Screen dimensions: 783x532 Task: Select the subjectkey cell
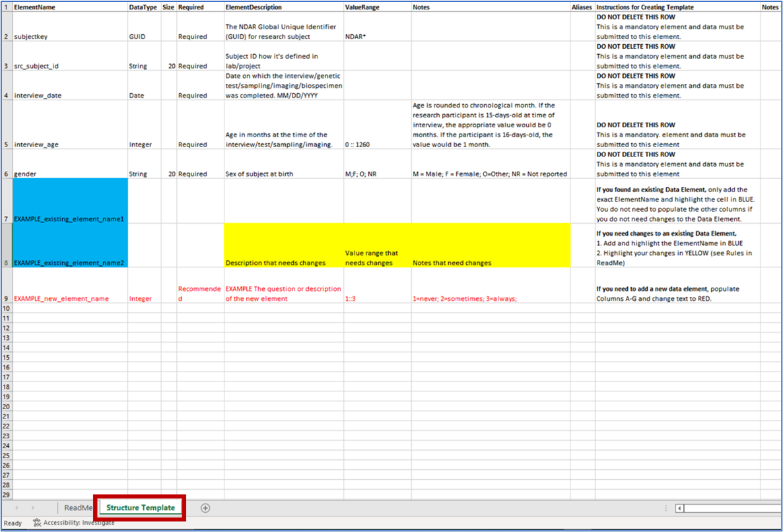[x=69, y=27]
